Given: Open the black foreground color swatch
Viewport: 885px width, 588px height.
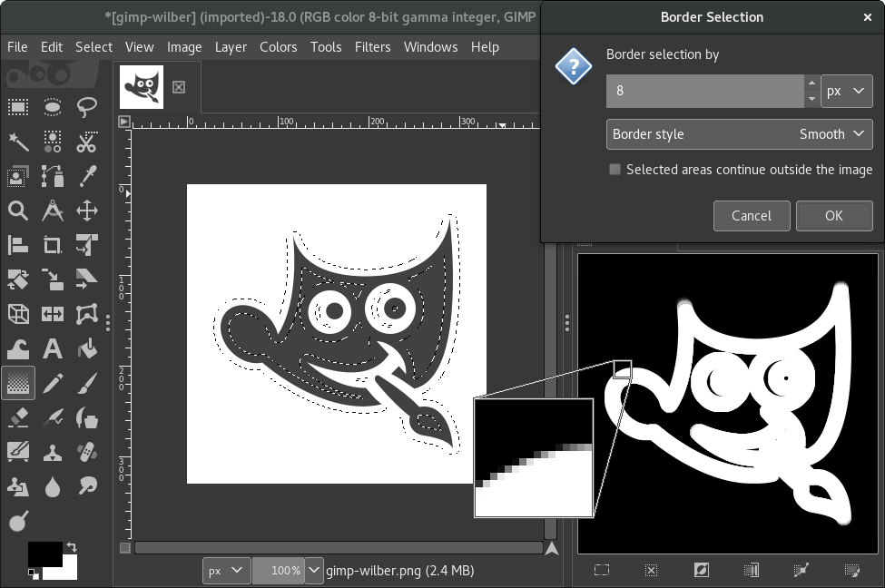Looking at the screenshot, I should 44,553.
